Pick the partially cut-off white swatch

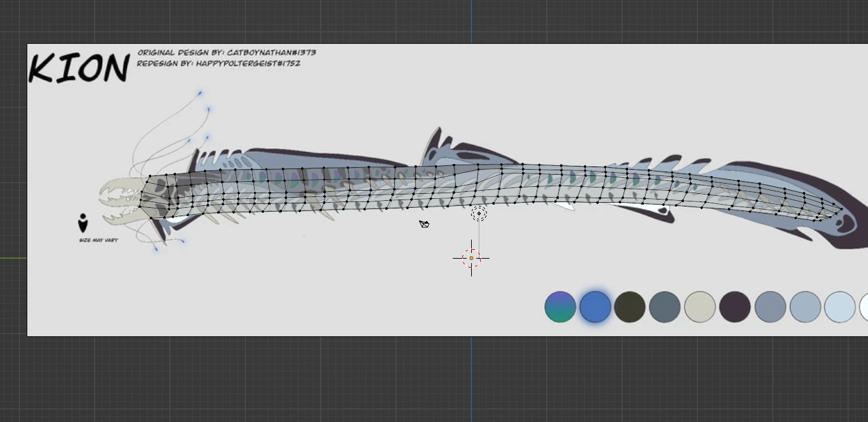point(864,307)
